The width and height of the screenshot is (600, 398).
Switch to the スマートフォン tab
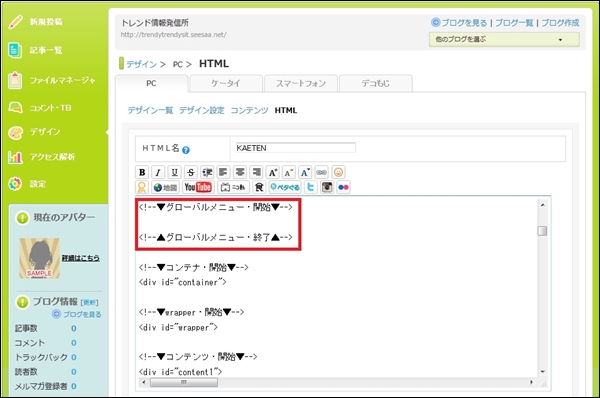(x=301, y=83)
